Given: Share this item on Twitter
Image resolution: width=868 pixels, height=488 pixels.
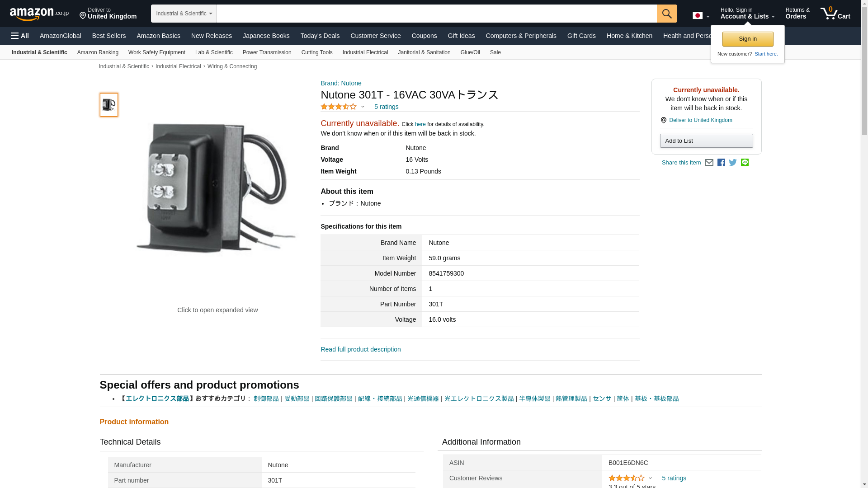Looking at the screenshot, I should (733, 163).
